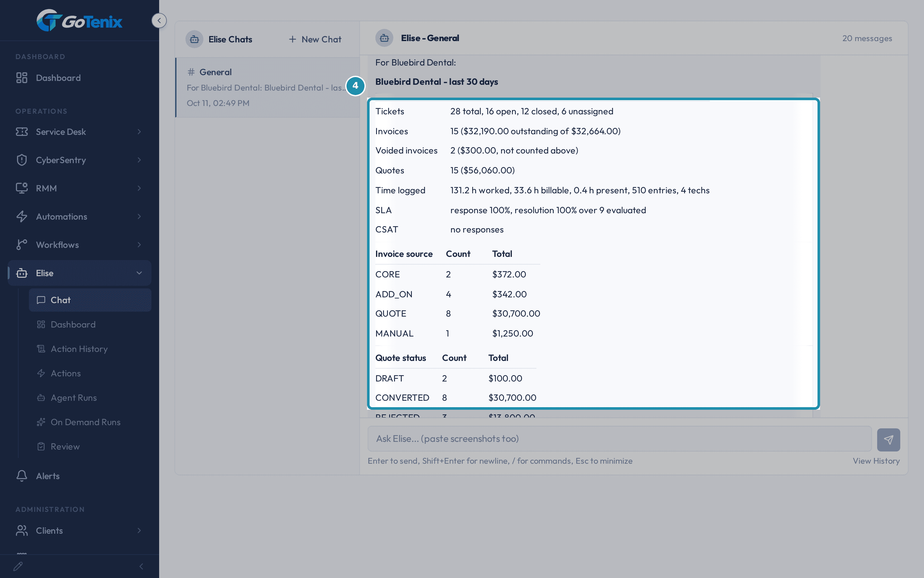Click the Workflows branch icon
924x578 pixels.
pos(22,245)
